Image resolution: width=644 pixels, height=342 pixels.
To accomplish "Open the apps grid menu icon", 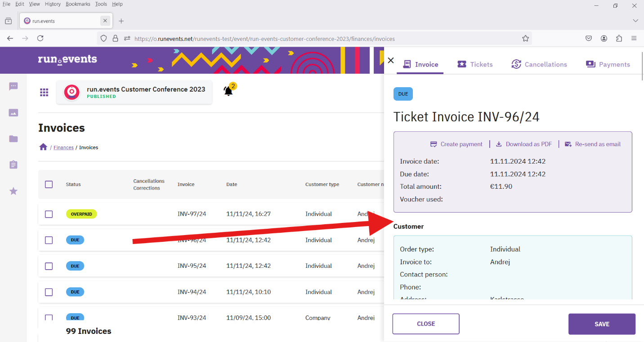I will 44,92.
